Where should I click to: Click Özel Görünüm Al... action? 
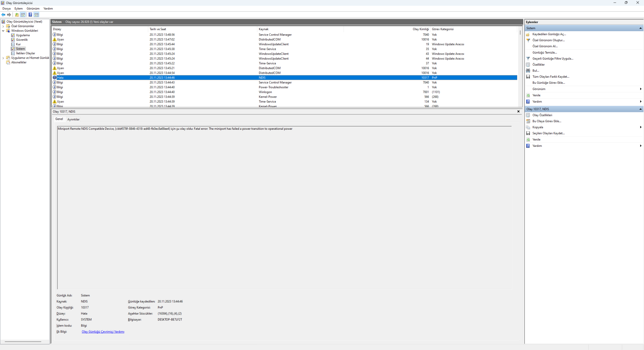point(545,46)
